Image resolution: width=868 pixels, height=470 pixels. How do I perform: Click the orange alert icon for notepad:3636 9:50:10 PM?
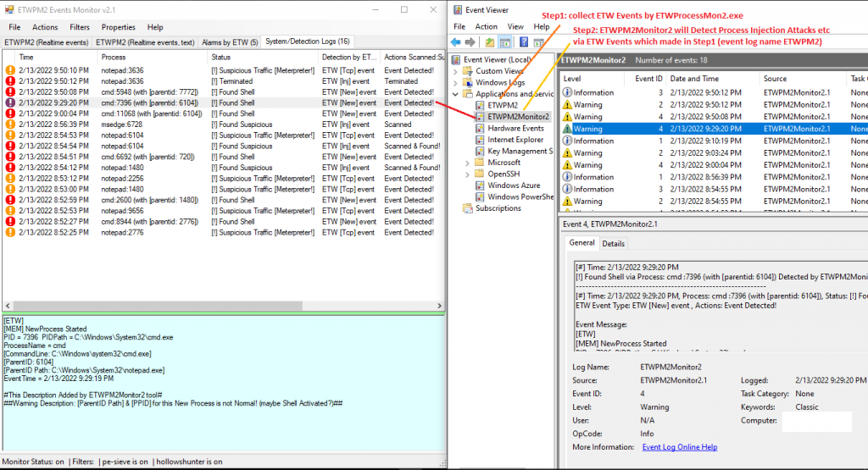tap(10, 70)
